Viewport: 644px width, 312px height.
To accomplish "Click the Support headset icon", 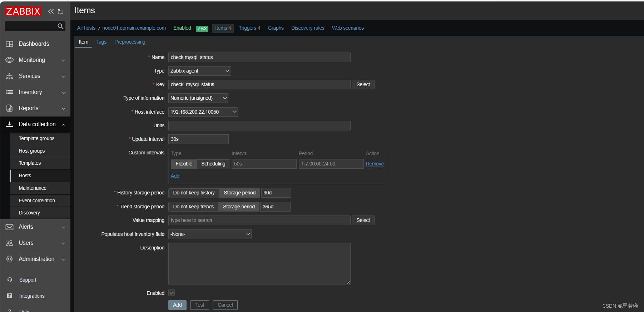I will (10, 280).
